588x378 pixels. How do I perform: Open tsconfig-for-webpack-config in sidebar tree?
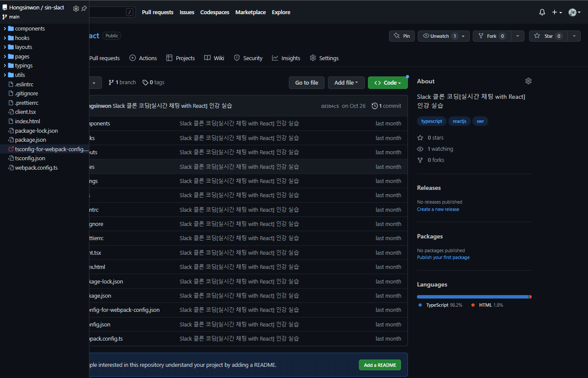click(x=52, y=149)
